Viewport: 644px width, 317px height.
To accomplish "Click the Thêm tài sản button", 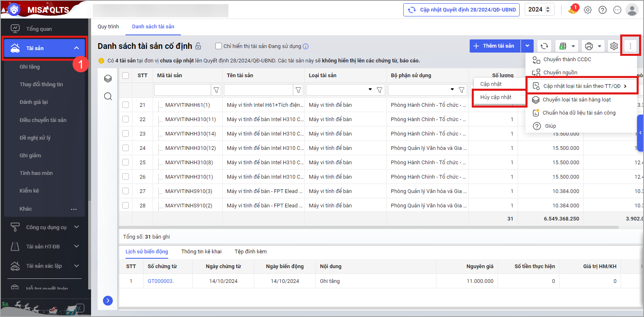I will coord(495,46).
